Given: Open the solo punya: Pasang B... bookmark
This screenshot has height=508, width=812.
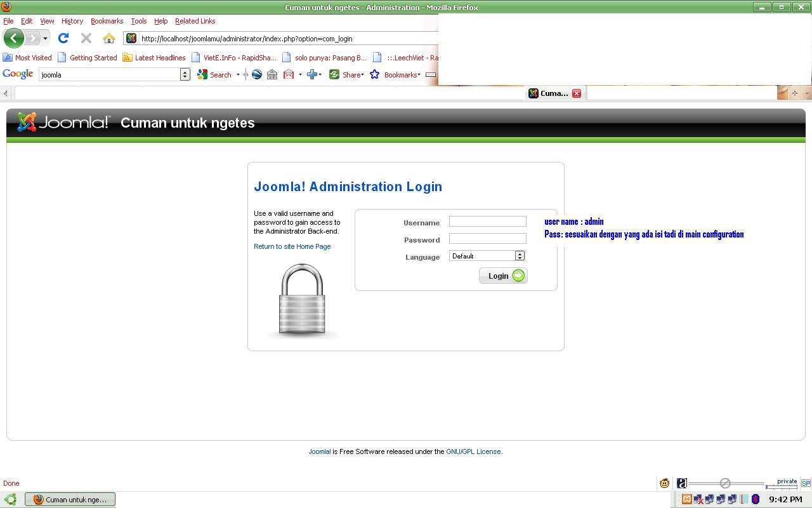Looking at the screenshot, I should click(325, 57).
